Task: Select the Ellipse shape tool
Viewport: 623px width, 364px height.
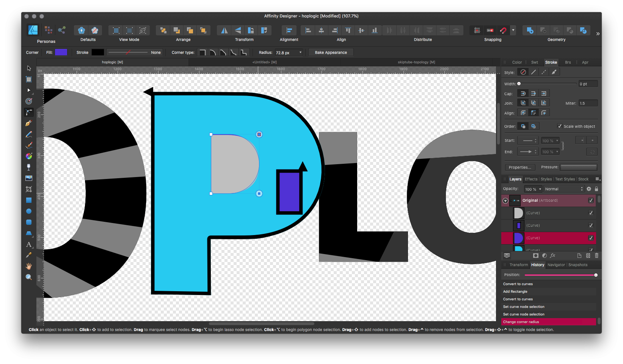Action: [29, 211]
